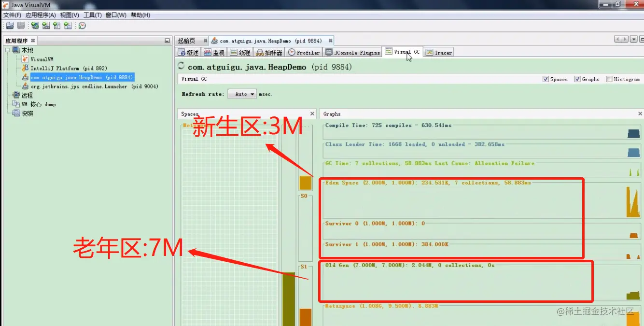Select org.jetbrains.jps.cmdline.Launcher (pid 9004) node

(95, 86)
